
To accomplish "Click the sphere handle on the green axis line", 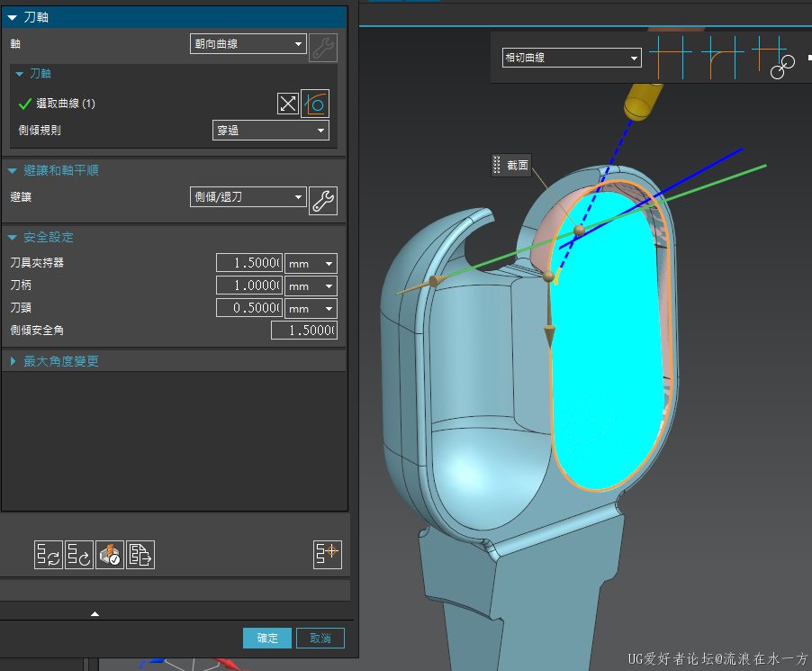I will coord(579,230).
